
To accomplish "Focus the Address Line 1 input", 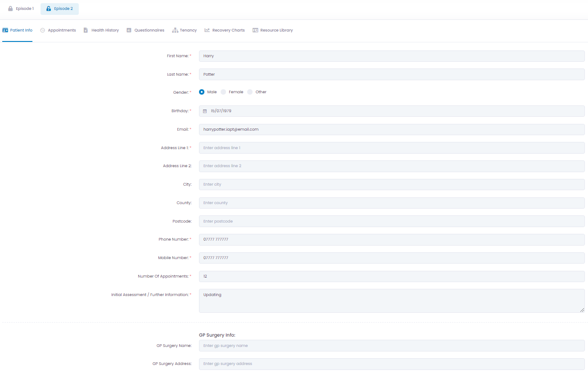I will point(392,148).
